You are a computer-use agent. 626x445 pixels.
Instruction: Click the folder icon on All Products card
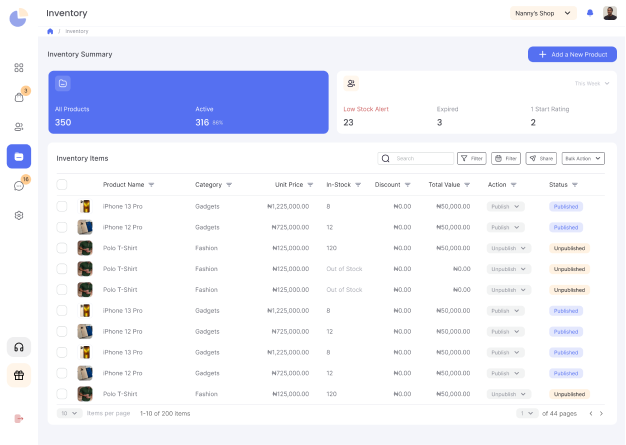click(63, 83)
